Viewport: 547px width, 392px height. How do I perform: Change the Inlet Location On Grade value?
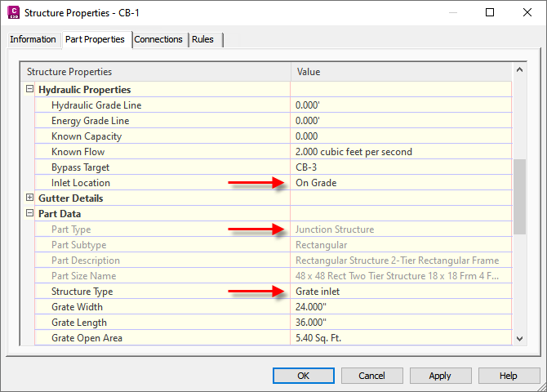[x=401, y=183]
